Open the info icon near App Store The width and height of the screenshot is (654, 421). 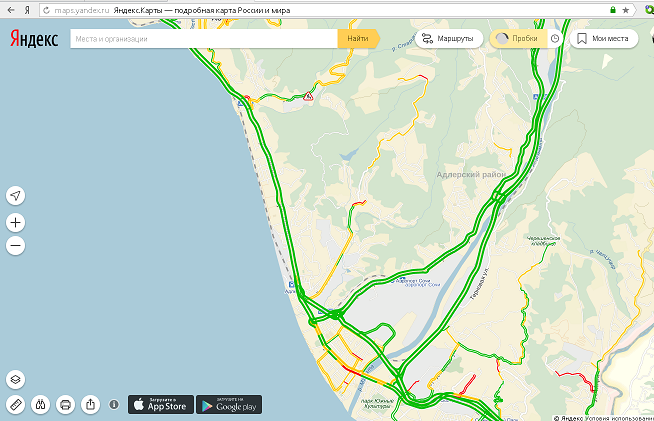114,404
